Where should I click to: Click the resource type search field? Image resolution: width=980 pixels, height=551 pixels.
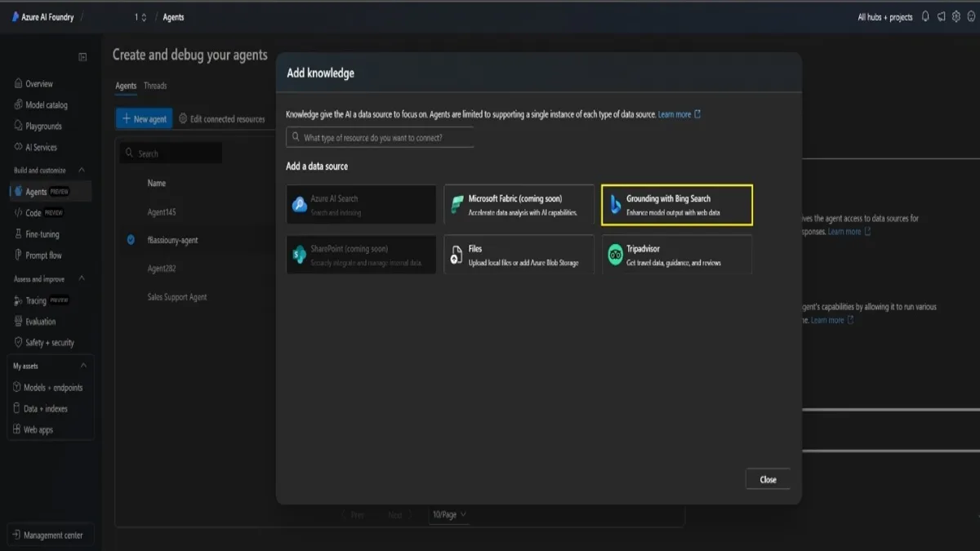coord(381,138)
